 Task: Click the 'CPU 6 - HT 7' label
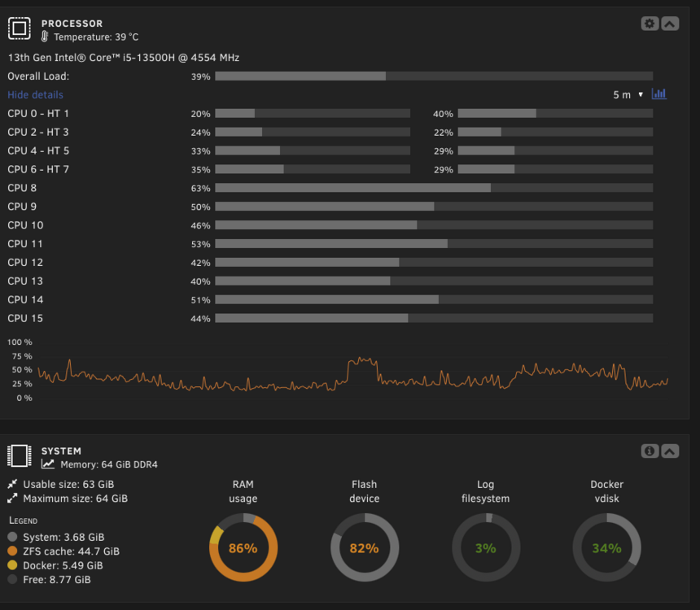pyautogui.click(x=38, y=169)
